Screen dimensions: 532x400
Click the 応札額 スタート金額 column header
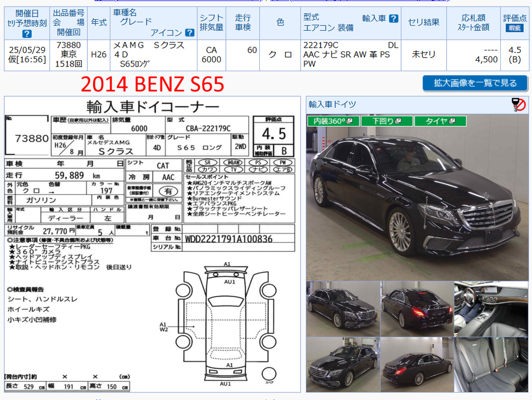point(473,22)
